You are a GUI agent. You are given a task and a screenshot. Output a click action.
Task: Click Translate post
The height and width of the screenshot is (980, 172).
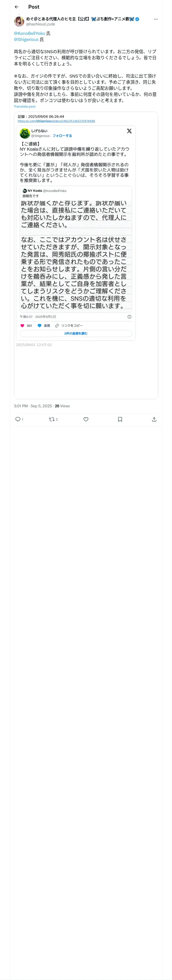[25, 107]
